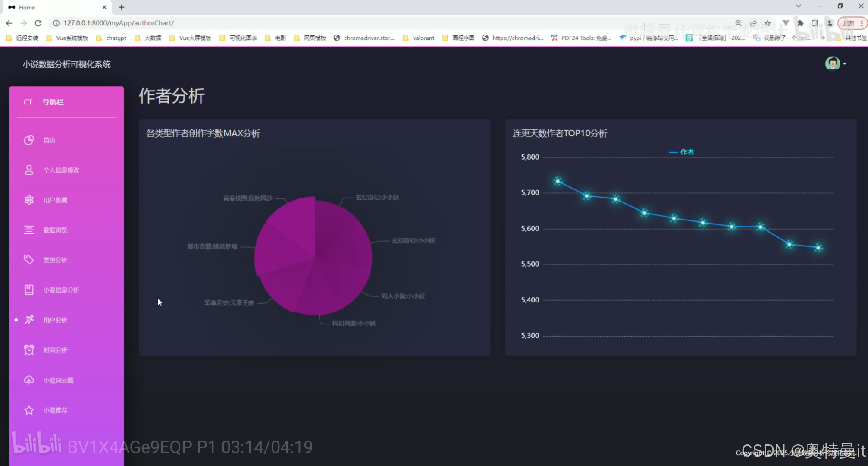868x466 pixels.
Task: Toggle the bookmark star in the address bar
Action: click(x=768, y=23)
